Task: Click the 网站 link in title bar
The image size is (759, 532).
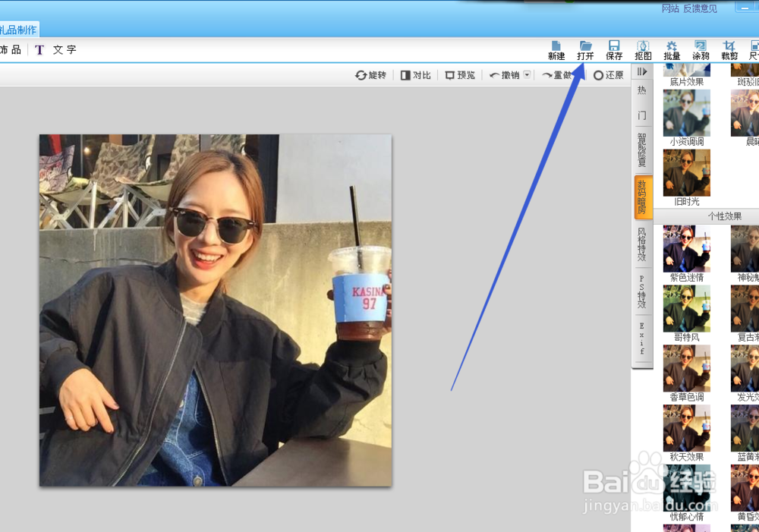Action: click(670, 8)
